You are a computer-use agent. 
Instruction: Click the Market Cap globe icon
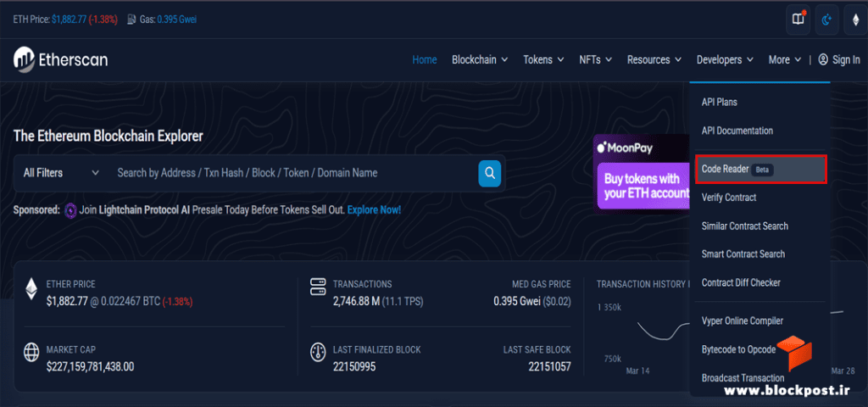click(31, 352)
